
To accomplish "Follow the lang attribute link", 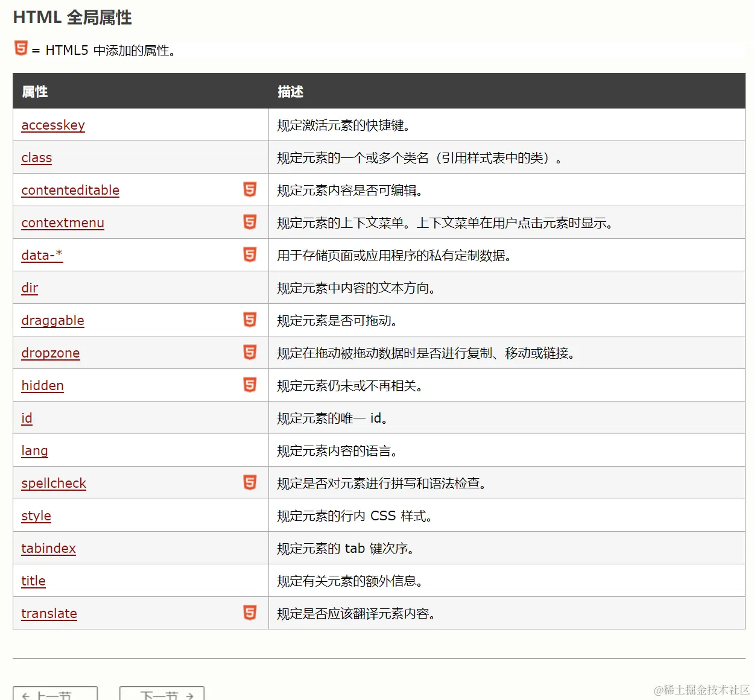I will [x=34, y=451].
